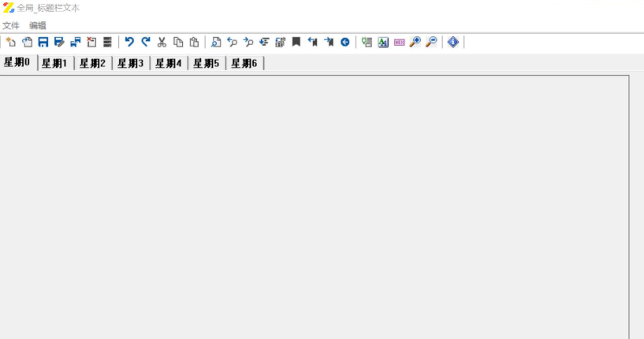Switch to the 星期5 tab

(207, 63)
